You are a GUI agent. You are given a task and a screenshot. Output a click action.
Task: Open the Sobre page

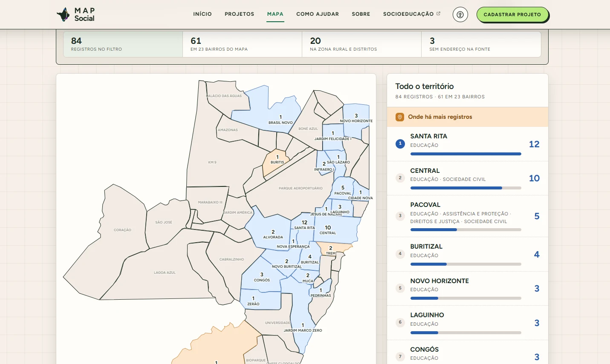[361, 14]
